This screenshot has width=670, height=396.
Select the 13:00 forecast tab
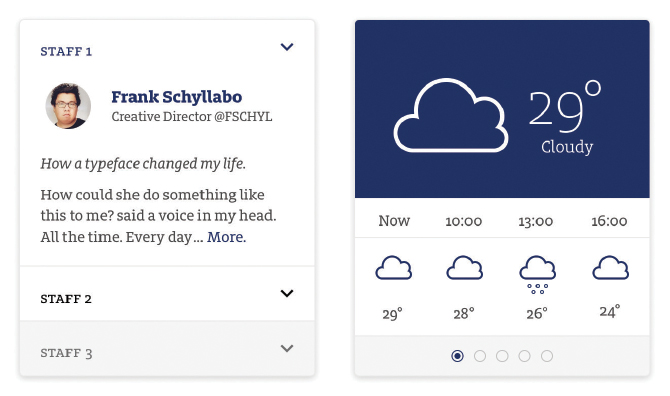tap(535, 221)
